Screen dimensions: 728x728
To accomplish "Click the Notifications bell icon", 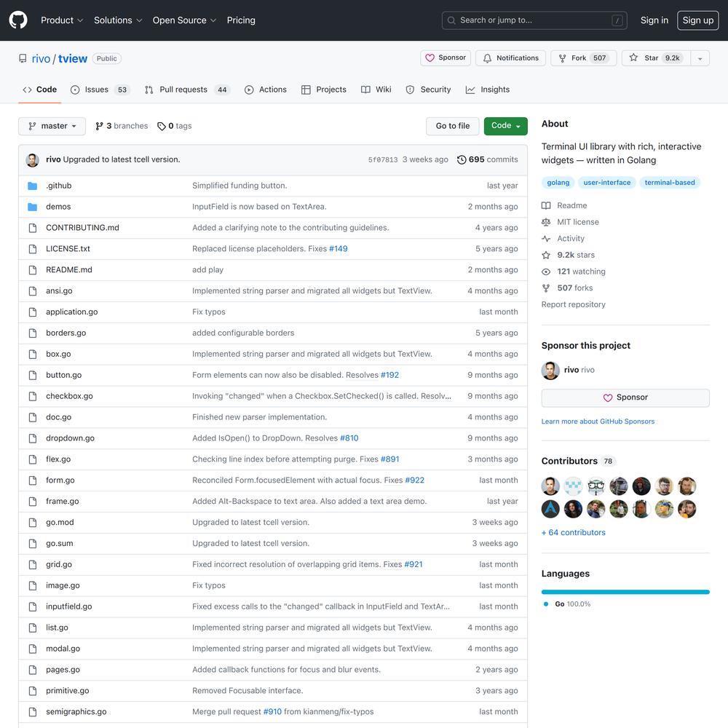I will 487,58.
